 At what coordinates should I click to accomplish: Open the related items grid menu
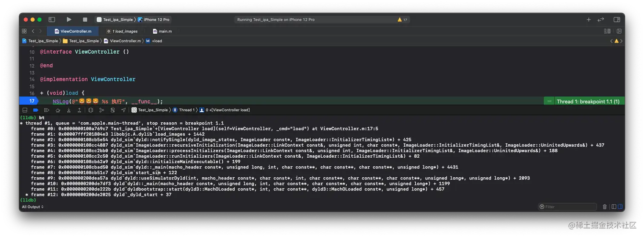pos(24,31)
